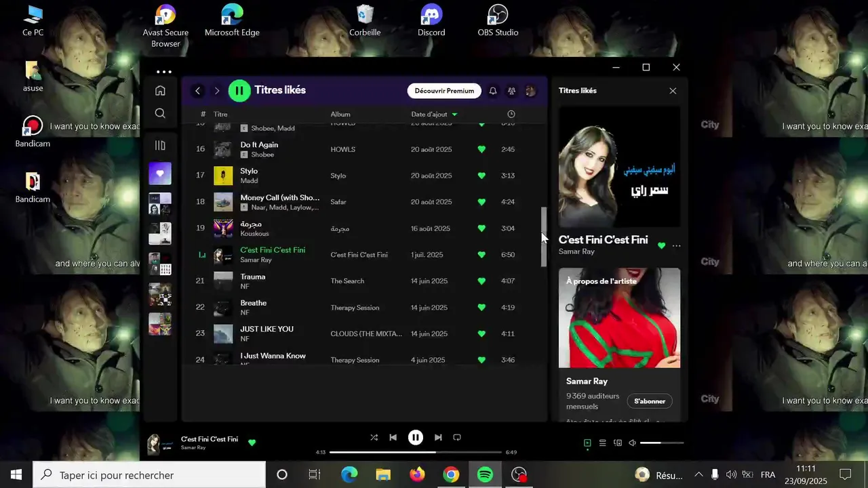Pause from the bottom player bar
The image size is (868, 488).
tap(416, 438)
